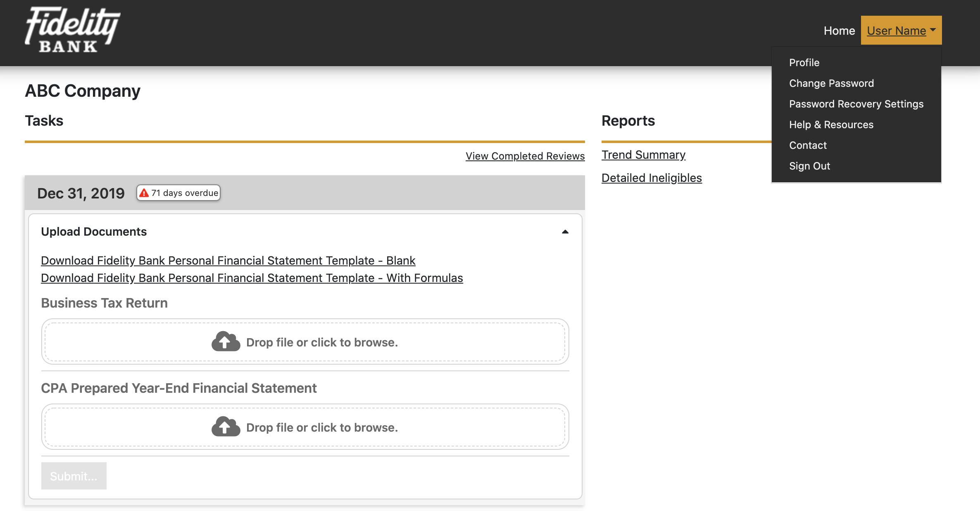
Task: Click the Tasks section heading
Action: (x=44, y=121)
